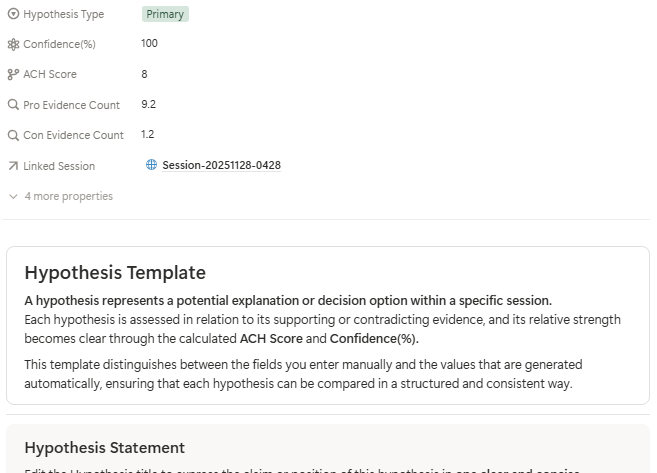Click the Hypothesis Template heading

[115, 273]
